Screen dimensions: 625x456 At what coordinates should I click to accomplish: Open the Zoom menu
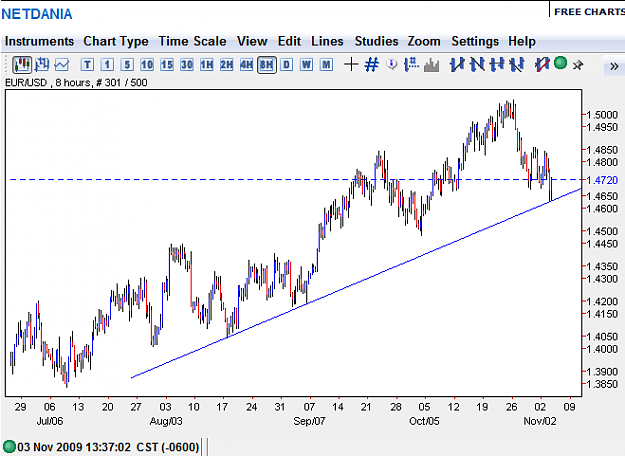point(424,41)
